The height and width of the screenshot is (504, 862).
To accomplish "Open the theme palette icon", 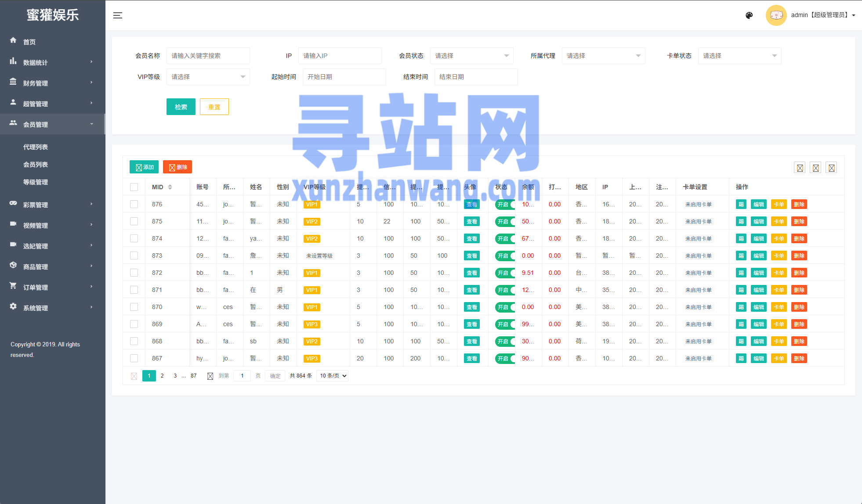I will [749, 15].
